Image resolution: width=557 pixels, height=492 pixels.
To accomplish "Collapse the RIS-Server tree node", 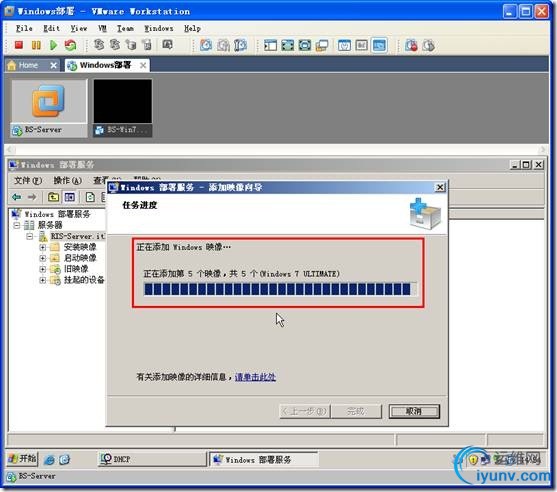I will 29,236.
